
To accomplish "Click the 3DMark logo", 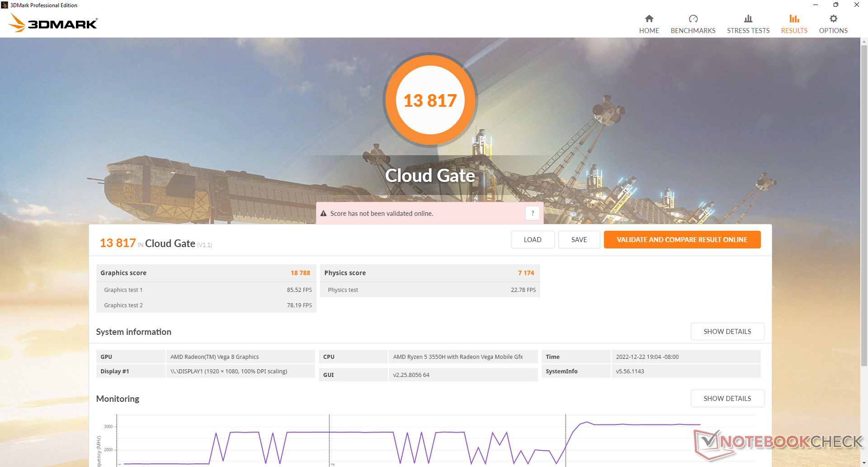I will click(53, 23).
